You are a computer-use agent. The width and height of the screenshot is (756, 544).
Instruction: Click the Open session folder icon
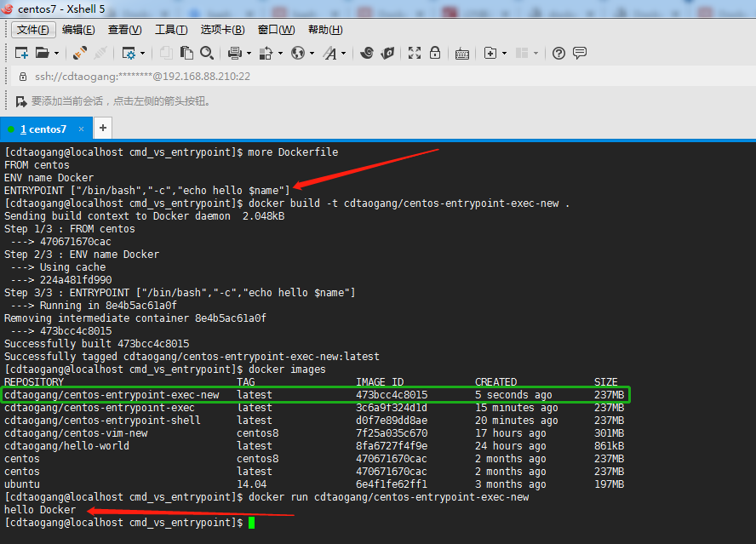click(x=43, y=53)
